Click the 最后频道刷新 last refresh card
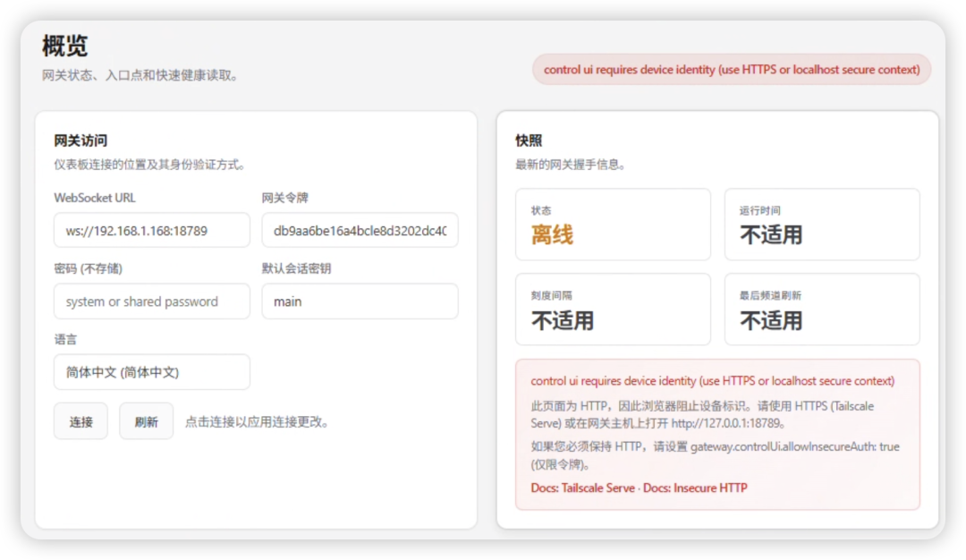This screenshot has width=966, height=560. 821,309
